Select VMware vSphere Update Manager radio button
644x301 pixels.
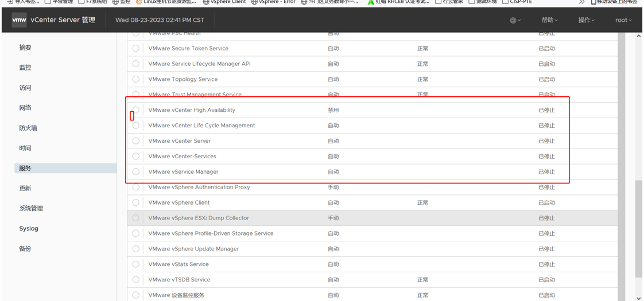pos(135,249)
